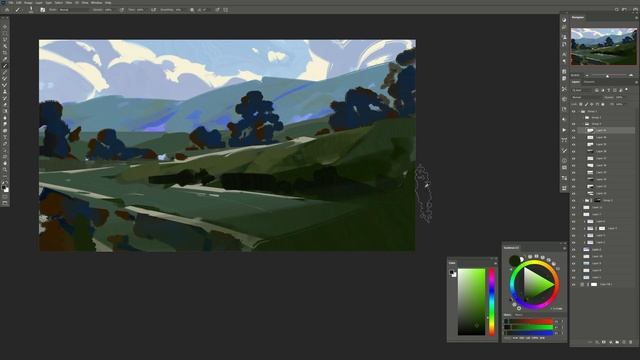Toggle lock position
Screen dimensions: 640x360
[592, 104]
